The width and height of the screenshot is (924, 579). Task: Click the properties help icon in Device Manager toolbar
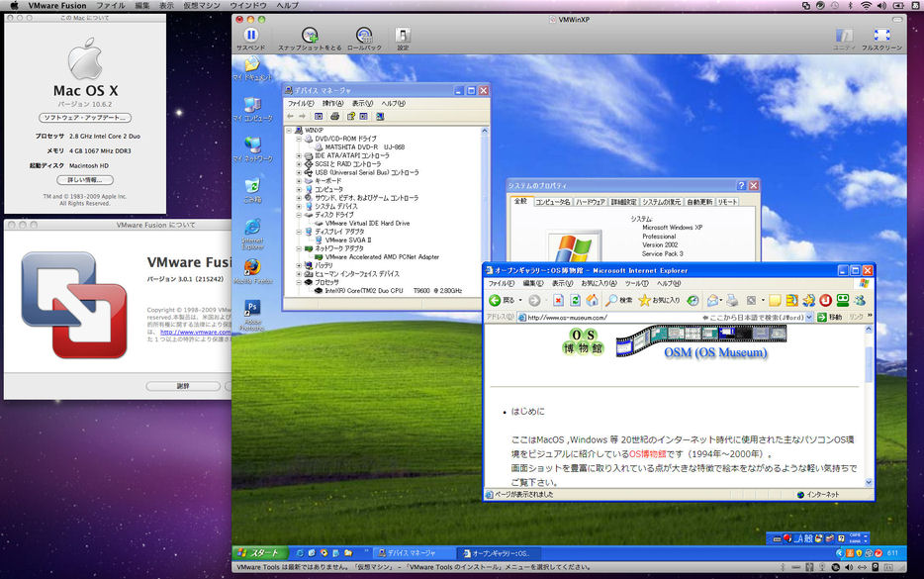[350, 116]
